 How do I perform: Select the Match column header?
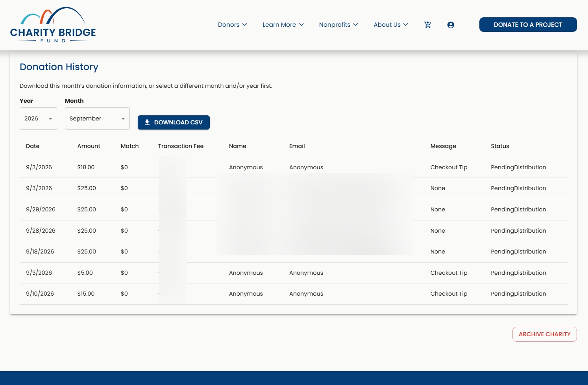(129, 146)
